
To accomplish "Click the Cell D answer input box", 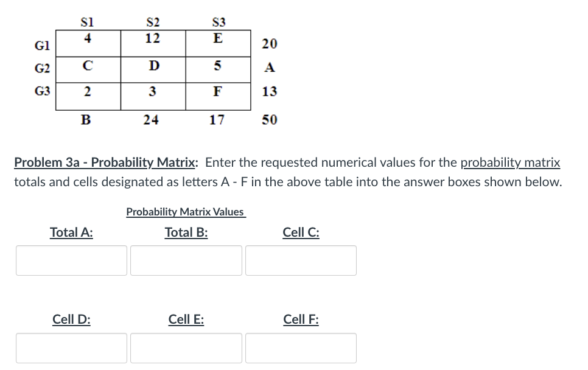I will point(71,347).
